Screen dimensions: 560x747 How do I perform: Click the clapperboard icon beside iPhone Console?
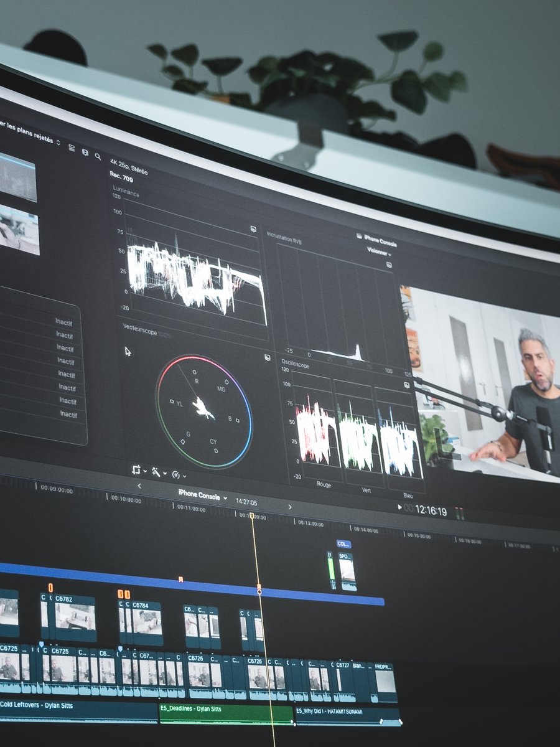(x=359, y=236)
